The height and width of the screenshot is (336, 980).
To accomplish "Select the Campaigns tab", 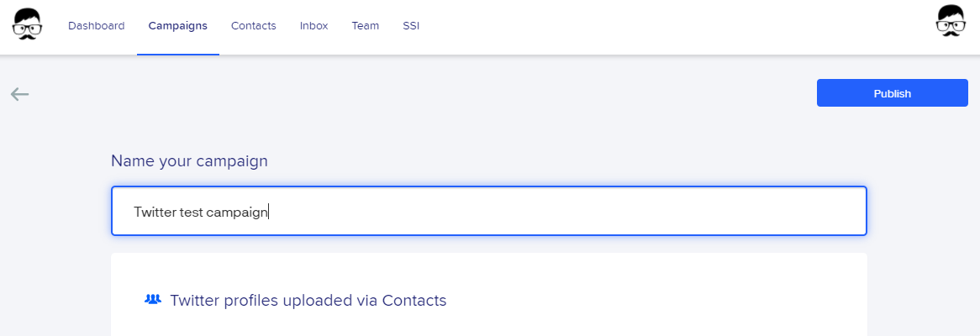I will click(178, 26).
